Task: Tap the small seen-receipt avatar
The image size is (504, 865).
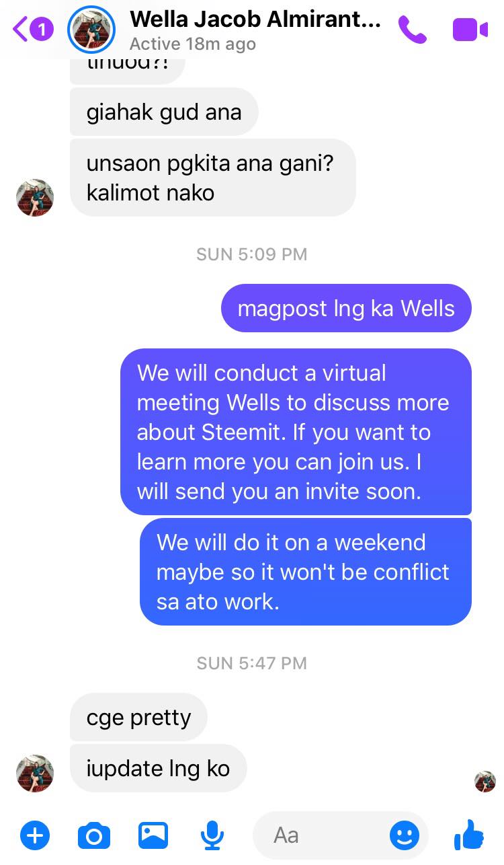Action: [x=485, y=782]
